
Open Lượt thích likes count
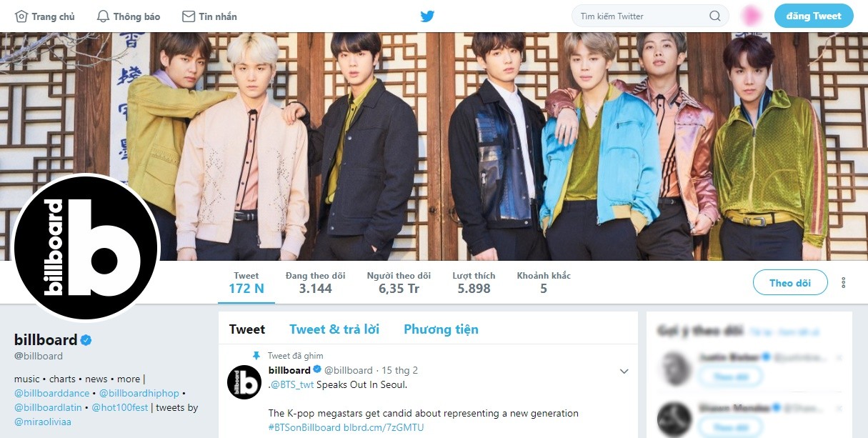[x=474, y=282]
